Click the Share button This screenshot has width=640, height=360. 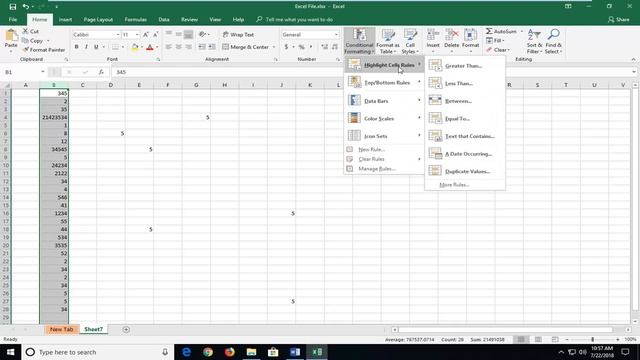point(618,19)
